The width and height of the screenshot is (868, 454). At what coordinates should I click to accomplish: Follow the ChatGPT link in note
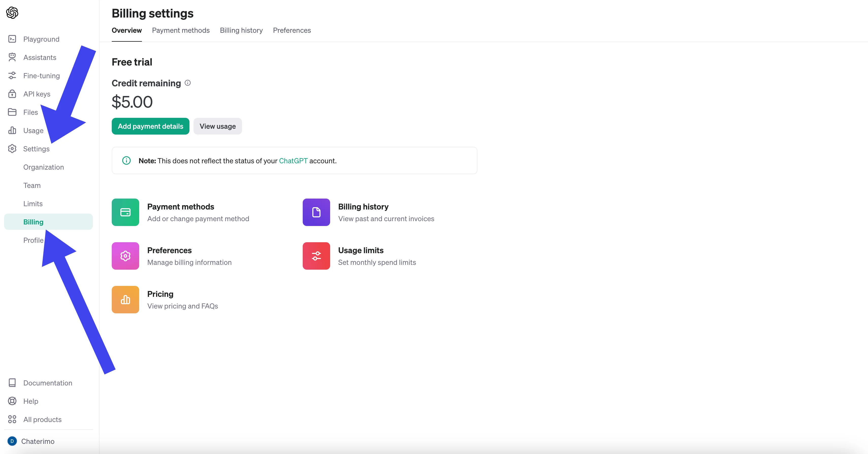[x=293, y=161]
